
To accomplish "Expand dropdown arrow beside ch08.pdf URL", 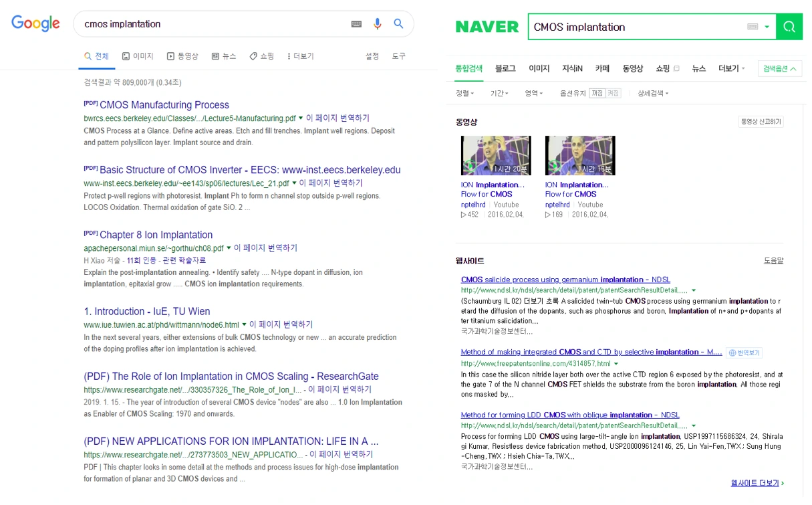I will [x=229, y=247].
